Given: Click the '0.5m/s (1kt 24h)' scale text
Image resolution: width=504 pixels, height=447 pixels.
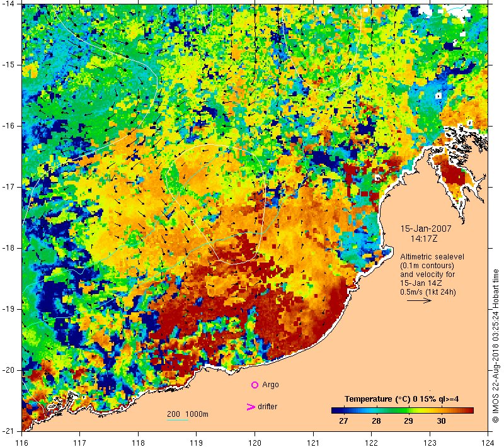Looking at the screenshot, I should click(x=428, y=292).
